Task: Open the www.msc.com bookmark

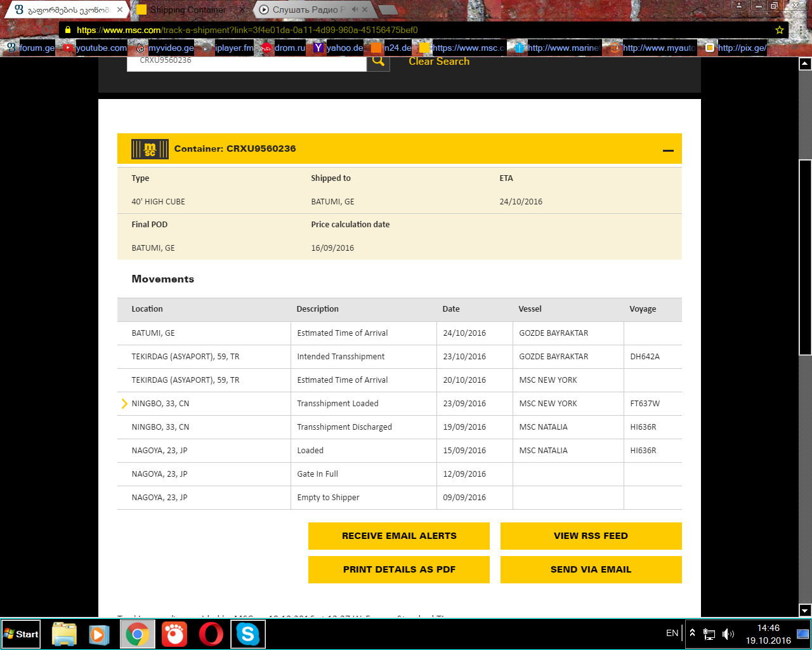Action: coord(463,48)
